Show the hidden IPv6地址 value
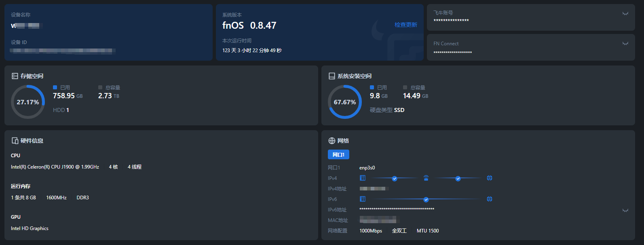 (x=625, y=210)
